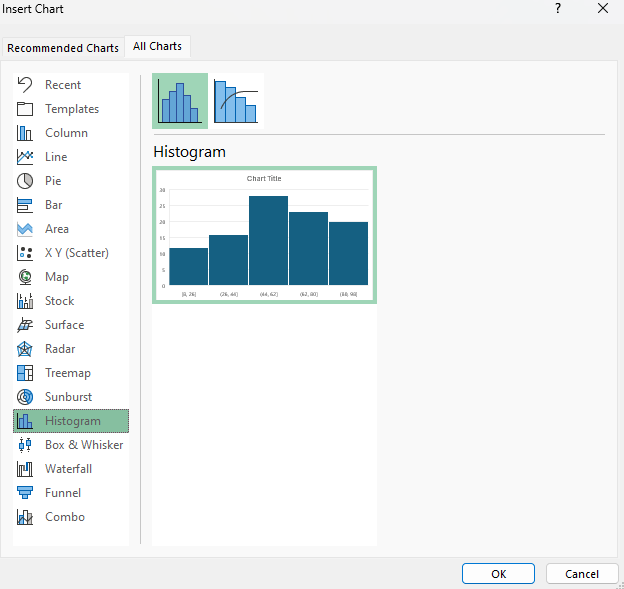Pick the Stock chart icon

coord(25,301)
